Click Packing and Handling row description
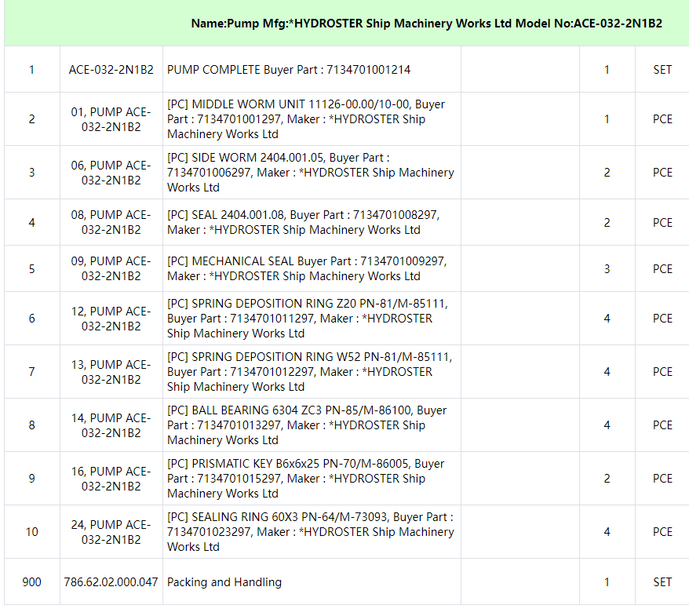The width and height of the screenshot is (689, 616). pyautogui.click(x=224, y=582)
